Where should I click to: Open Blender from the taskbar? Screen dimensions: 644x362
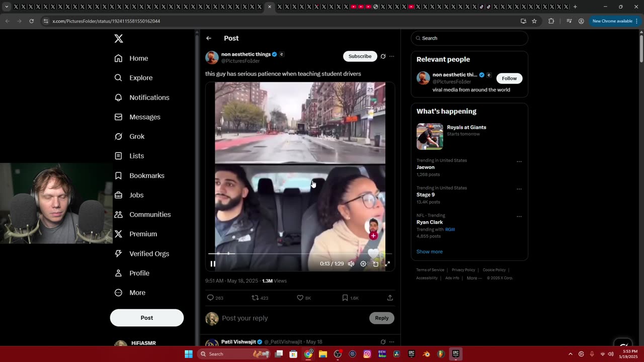[x=426, y=354]
